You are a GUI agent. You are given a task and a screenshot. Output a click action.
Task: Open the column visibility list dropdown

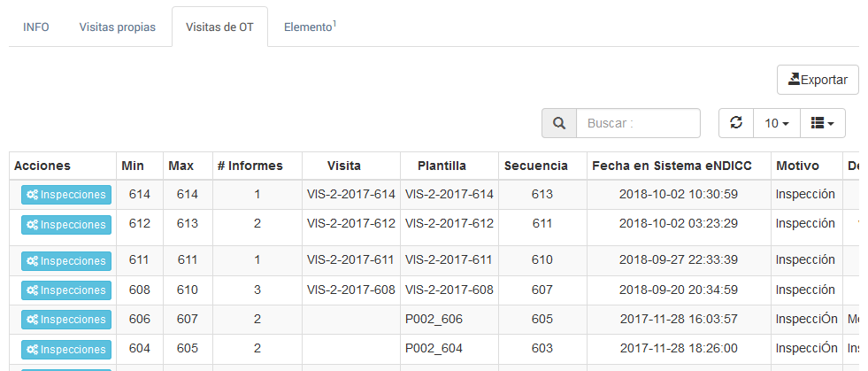[823, 123]
